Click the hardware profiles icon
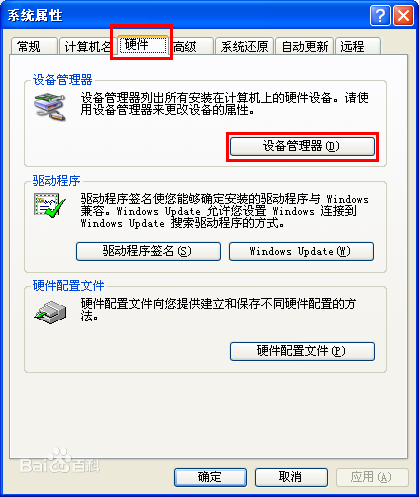The width and height of the screenshot is (419, 497). pos(50,312)
